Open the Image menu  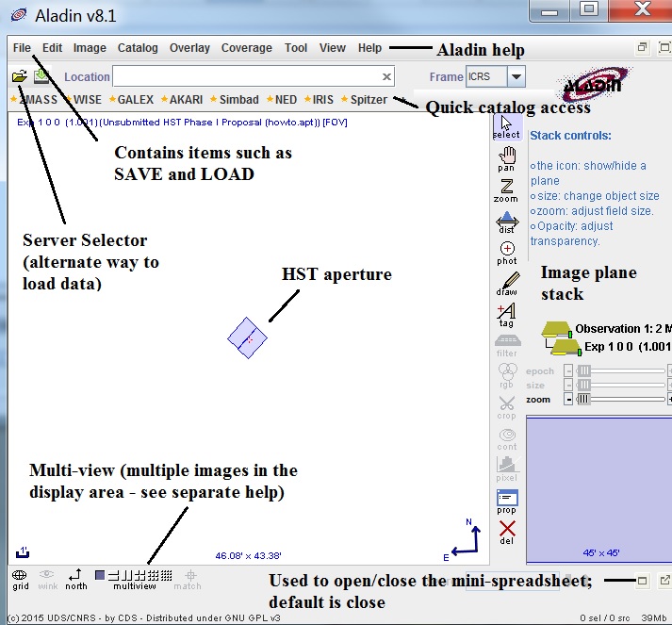[90, 47]
